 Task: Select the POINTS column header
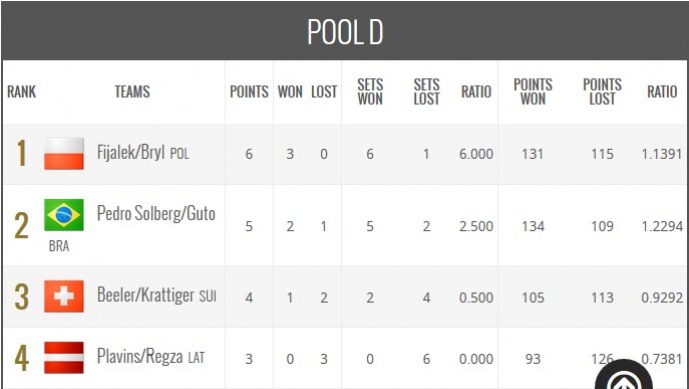tap(249, 91)
